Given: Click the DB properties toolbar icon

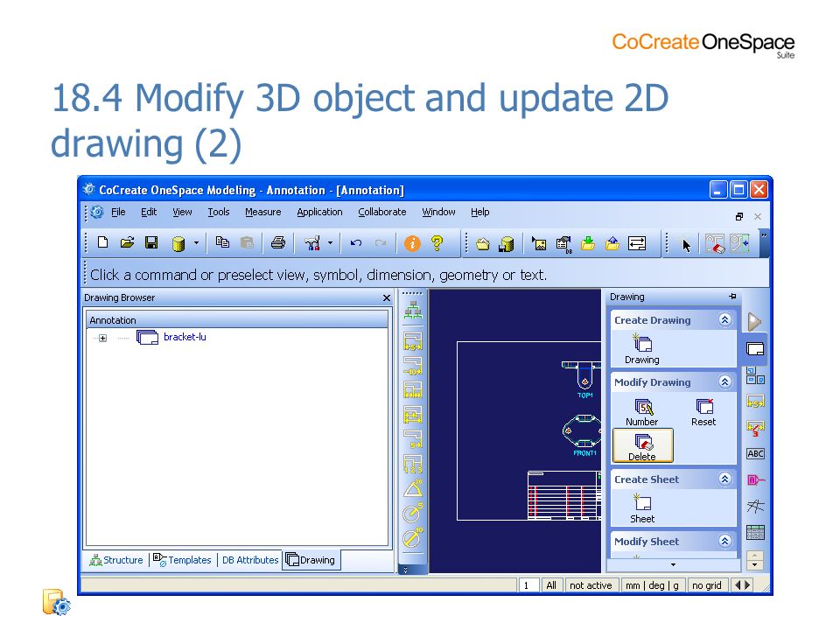Looking at the screenshot, I should coord(563,244).
